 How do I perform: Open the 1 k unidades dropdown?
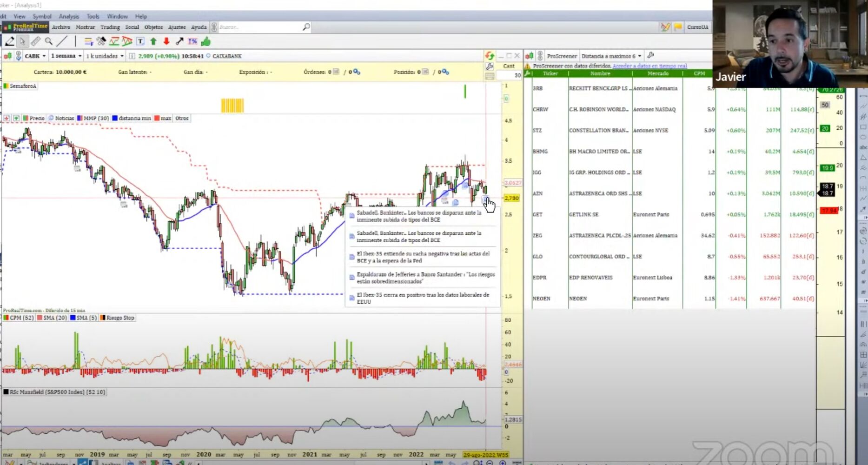click(x=105, y=56)
